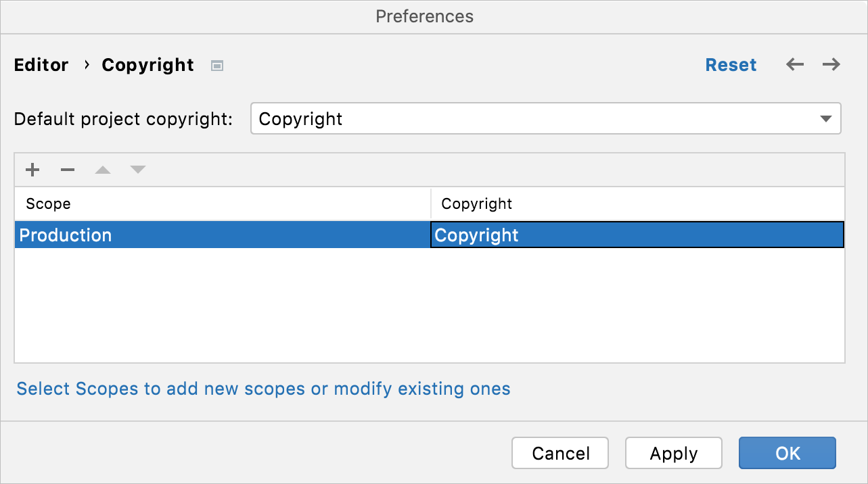868x484 pixels.
Task: Cancel the preferences dialog
Action: [559, 453]
